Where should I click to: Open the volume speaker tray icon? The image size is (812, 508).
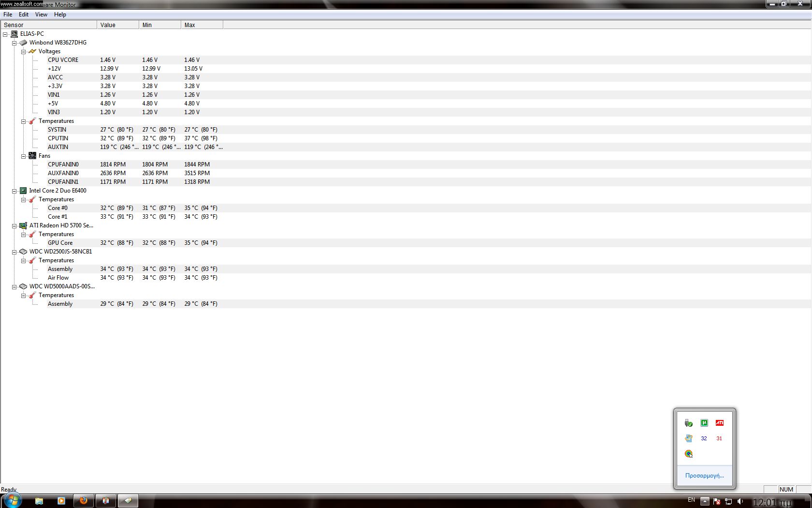740,501
